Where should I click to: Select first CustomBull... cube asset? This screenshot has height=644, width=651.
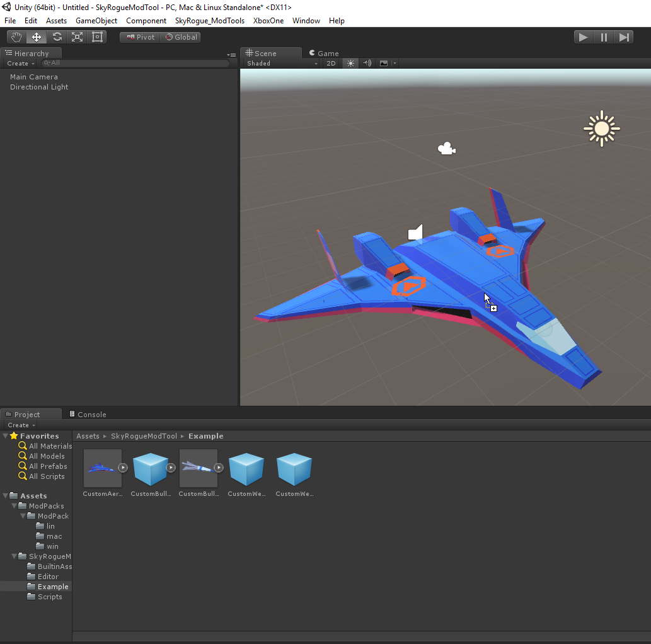coord(150,469)
